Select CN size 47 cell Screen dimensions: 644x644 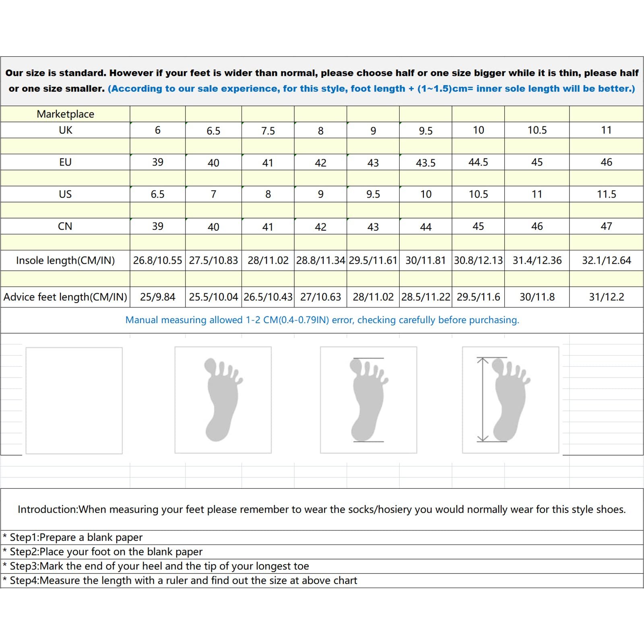(x=607, y=226)
